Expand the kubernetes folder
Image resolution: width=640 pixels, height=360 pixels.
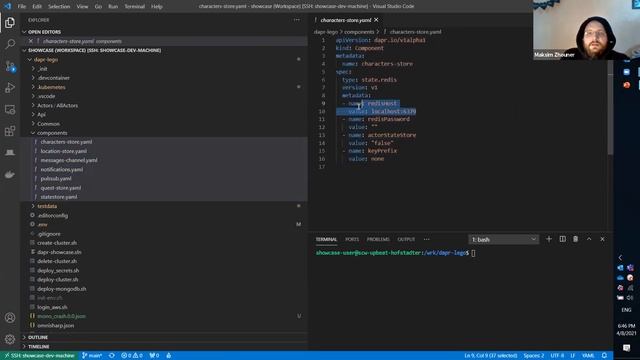[51, 87]
